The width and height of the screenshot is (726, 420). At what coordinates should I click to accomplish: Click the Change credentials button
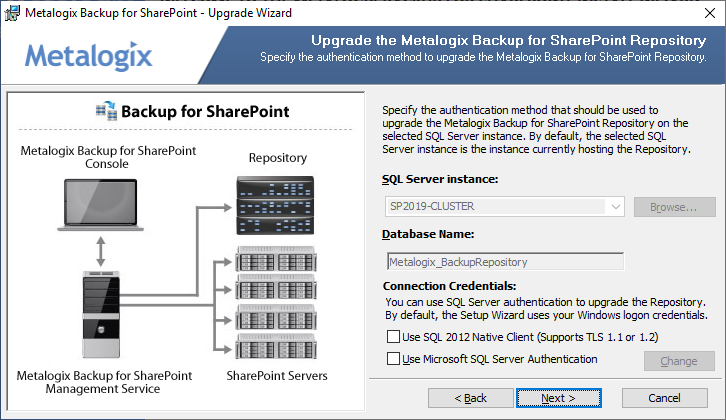point(679,361)
